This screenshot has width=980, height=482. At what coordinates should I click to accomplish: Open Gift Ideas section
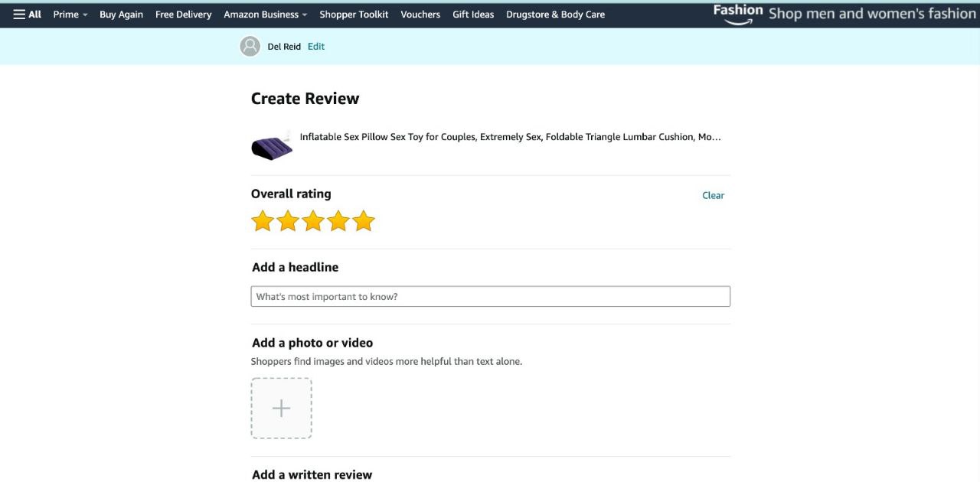(x=473, y=15)
